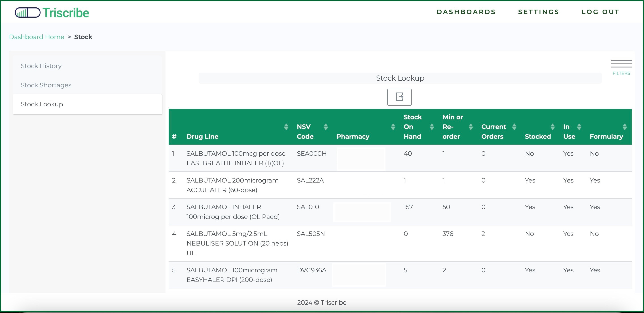The image size is (644, 313).
Task: Sort by NSV Code column arrows
Action: click(326, 127)
